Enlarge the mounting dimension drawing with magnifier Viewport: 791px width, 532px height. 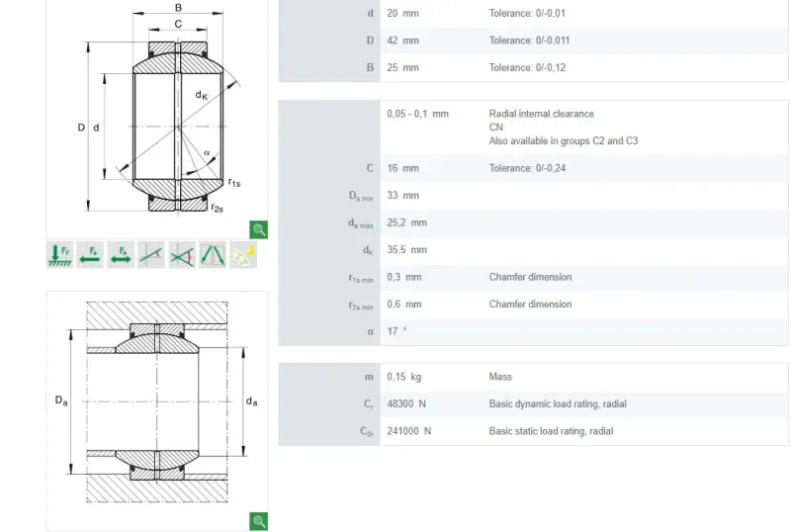click(x=259, y=521)
